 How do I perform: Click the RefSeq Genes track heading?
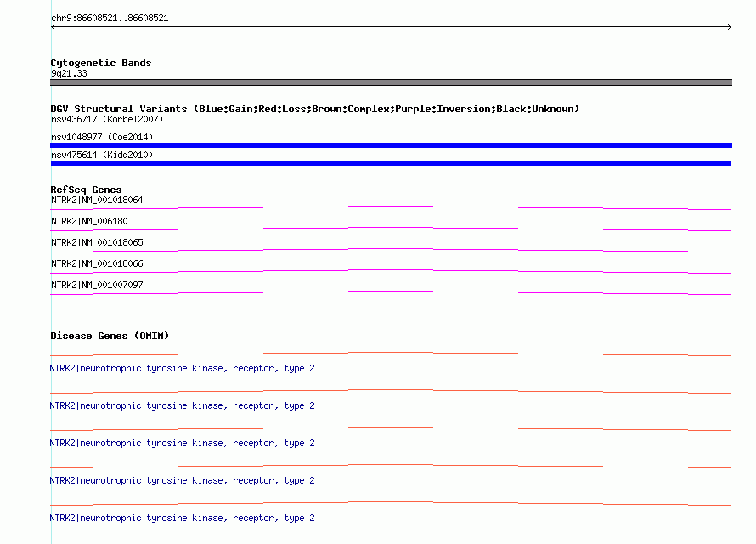pyautogui.click(x=86, y=190)
